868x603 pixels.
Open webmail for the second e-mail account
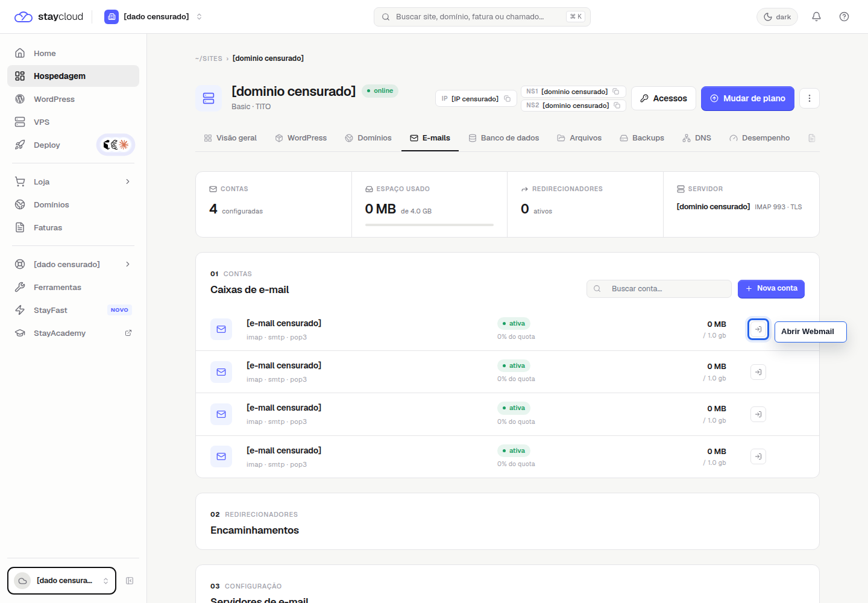pos(758,372)
